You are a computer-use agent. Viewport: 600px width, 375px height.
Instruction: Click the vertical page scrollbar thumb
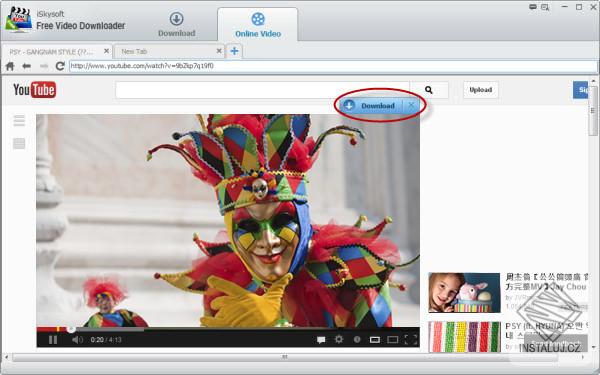(593, 110)
